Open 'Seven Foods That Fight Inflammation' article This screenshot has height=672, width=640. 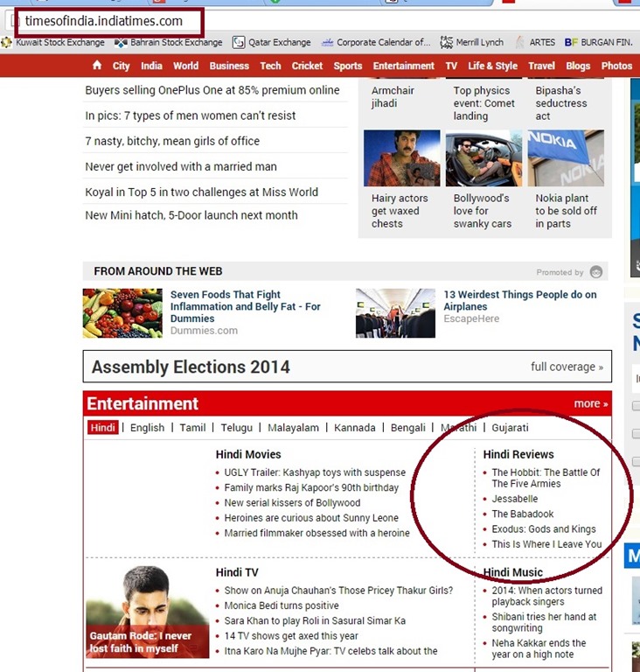coord(246,306)
